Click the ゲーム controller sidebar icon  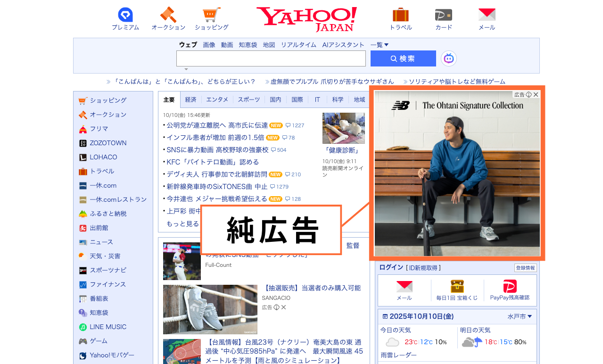coord(83,341)
